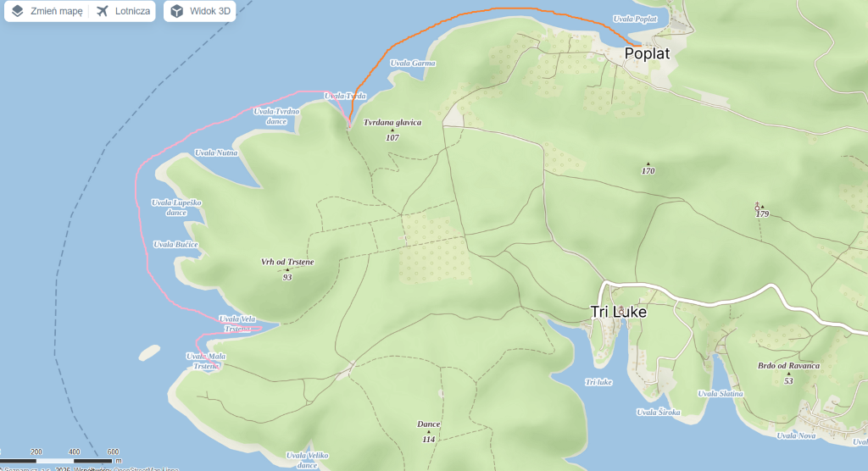Screen dimensions: 868x471
Task: Select the chapel symbol beside peak 179
Action: click(x=756, y=205)
